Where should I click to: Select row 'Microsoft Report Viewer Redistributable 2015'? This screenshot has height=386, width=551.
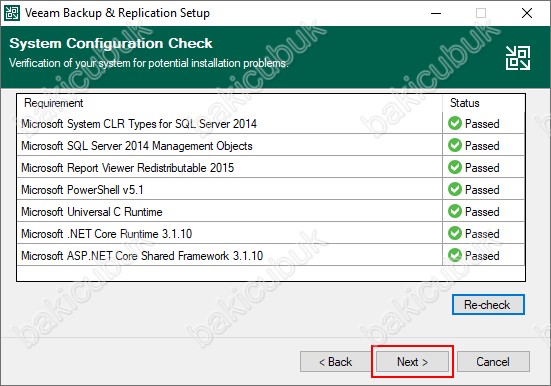pos(271,167)
